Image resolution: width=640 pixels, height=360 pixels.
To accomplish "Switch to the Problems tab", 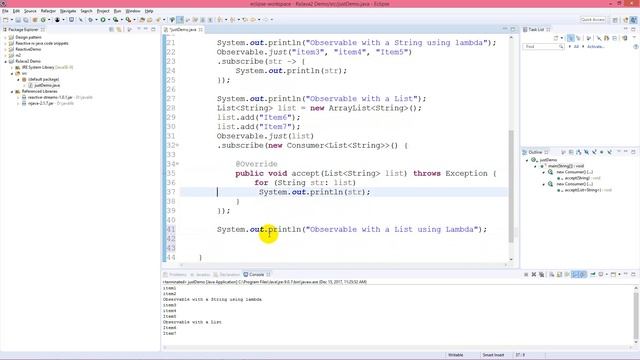I will (175, 275).
